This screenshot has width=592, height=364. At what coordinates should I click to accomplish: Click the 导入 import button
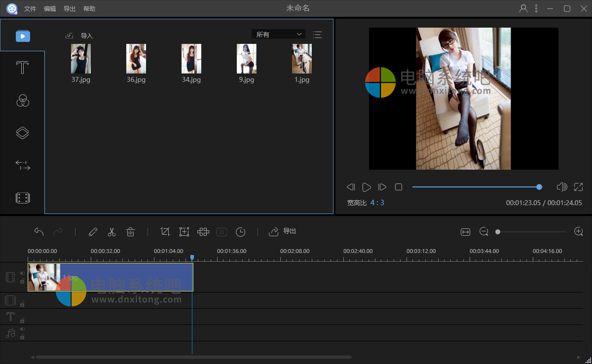point(87,36)
